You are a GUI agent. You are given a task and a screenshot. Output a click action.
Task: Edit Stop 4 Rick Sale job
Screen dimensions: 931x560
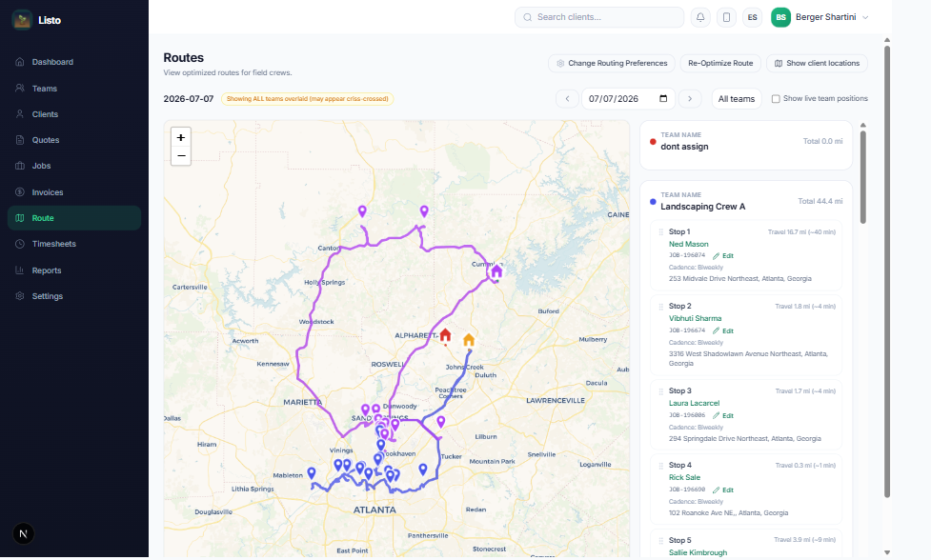pos(723,490)
